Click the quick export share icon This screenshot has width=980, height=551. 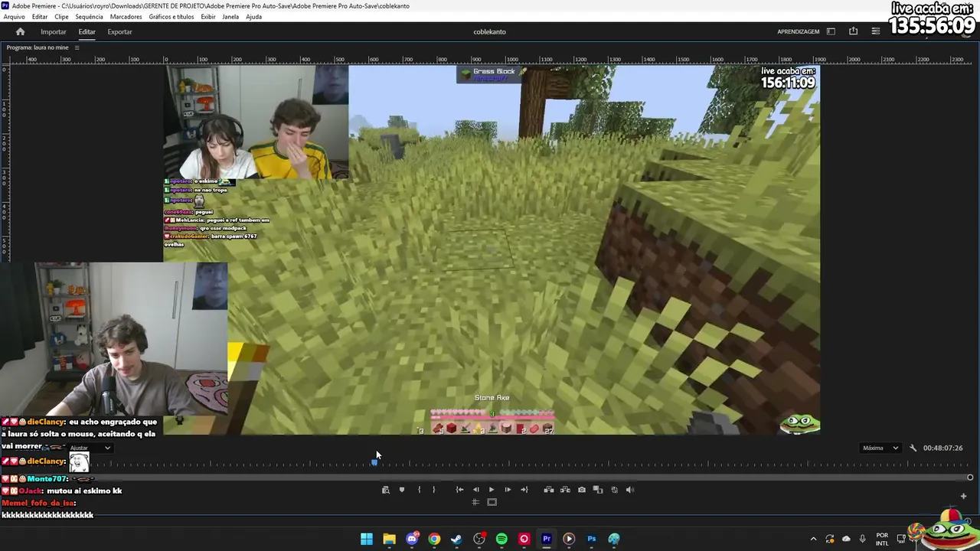point(853,31)
